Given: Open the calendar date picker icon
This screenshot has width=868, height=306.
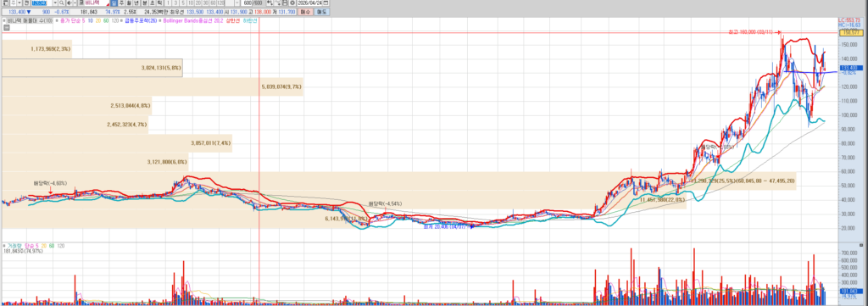Looking at the screenshot, I should [x=325, y=3].
